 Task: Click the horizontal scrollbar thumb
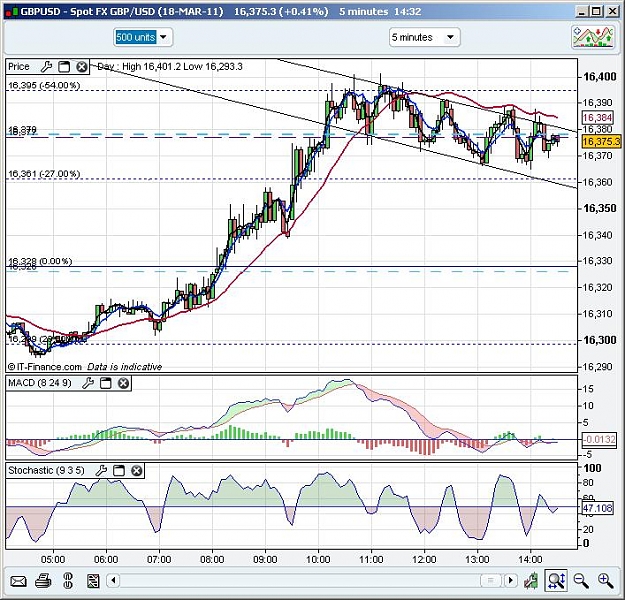[x=491, y=580]
